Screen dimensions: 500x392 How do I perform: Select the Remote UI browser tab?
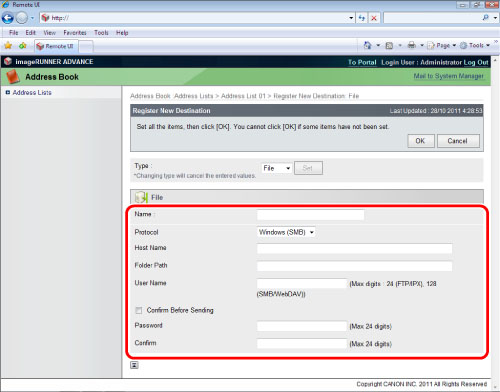[x=56, y=46]
